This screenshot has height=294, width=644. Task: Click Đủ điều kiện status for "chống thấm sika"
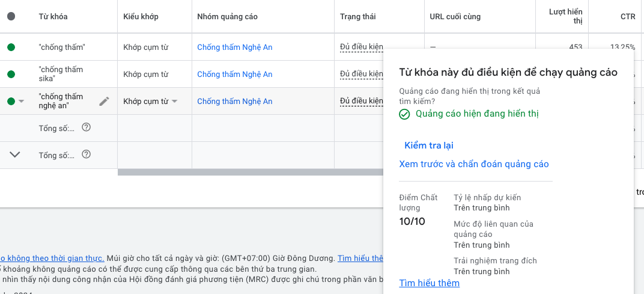pyautogui.click(x=361, y=75)
